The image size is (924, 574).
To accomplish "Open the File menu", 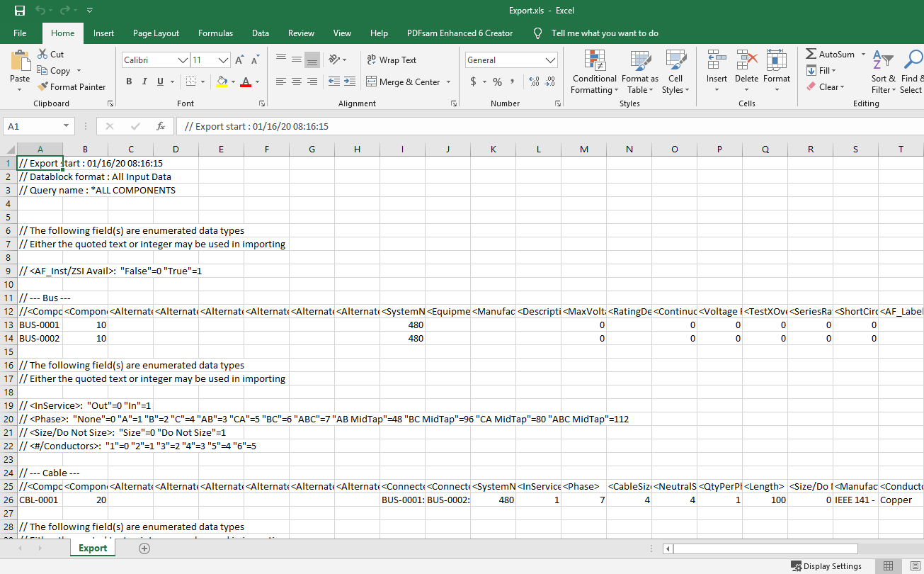I will (x=20, y=33).
